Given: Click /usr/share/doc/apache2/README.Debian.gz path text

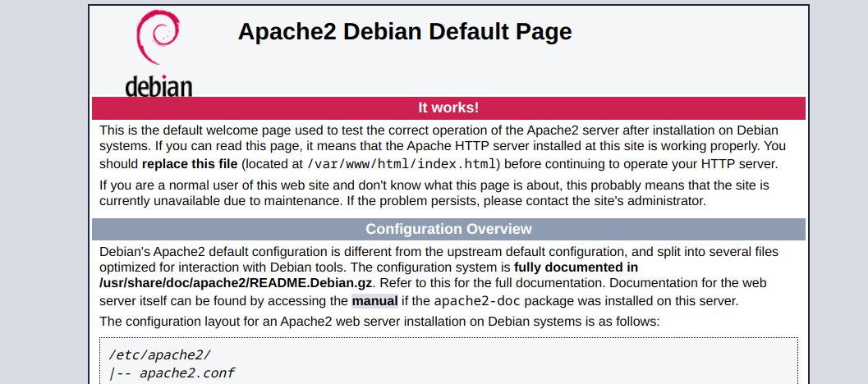Looking at the screenshot, I should coord(237,283).
